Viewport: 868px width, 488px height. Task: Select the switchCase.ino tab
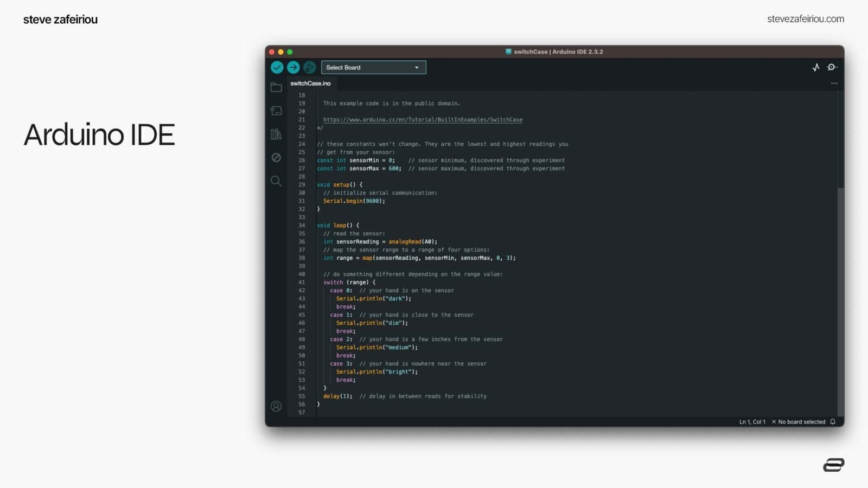[x=310, y=84]
